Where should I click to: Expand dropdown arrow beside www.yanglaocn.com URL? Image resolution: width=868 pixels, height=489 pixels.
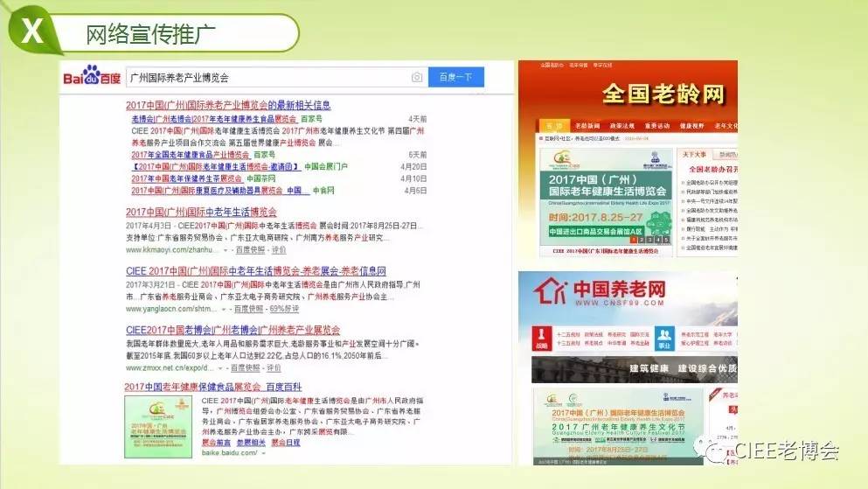(x=224, y=309)
